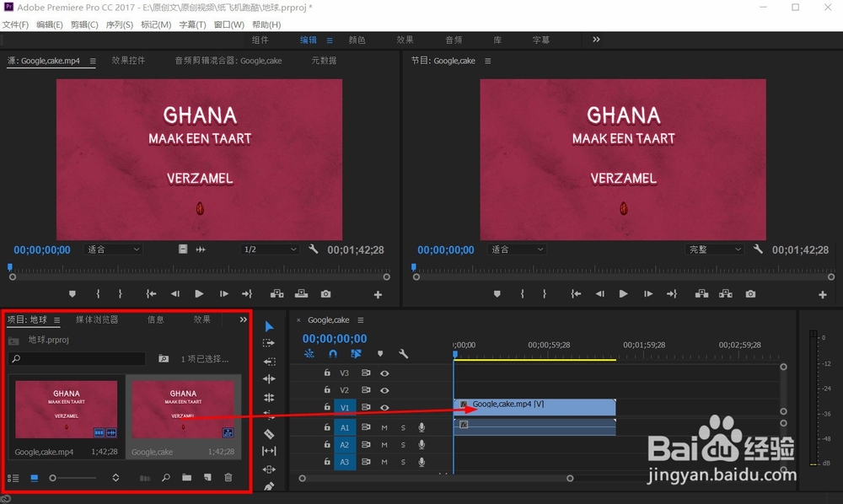Click Project panel search field
843x504 pixels.
[77, 358]
